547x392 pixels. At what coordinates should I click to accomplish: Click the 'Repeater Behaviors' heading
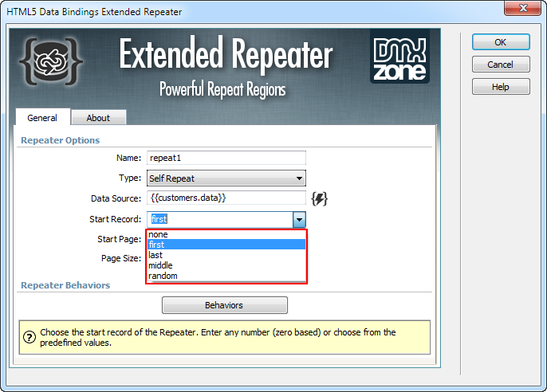coord(65,285)
